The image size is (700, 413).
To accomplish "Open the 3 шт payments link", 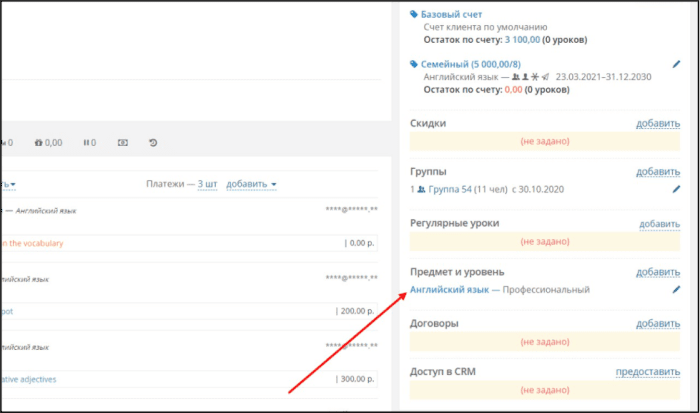I will tap(207, 184).
